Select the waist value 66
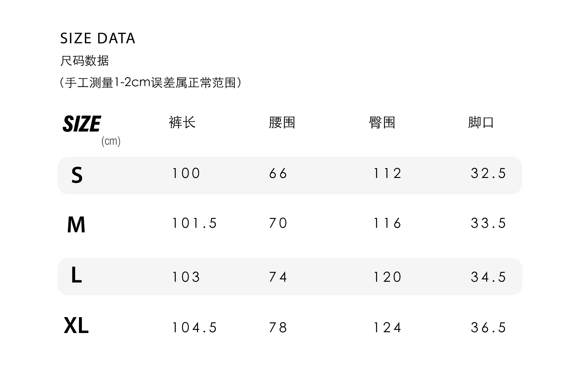This screenshot has height=365, width=588. tap(278, 173)
